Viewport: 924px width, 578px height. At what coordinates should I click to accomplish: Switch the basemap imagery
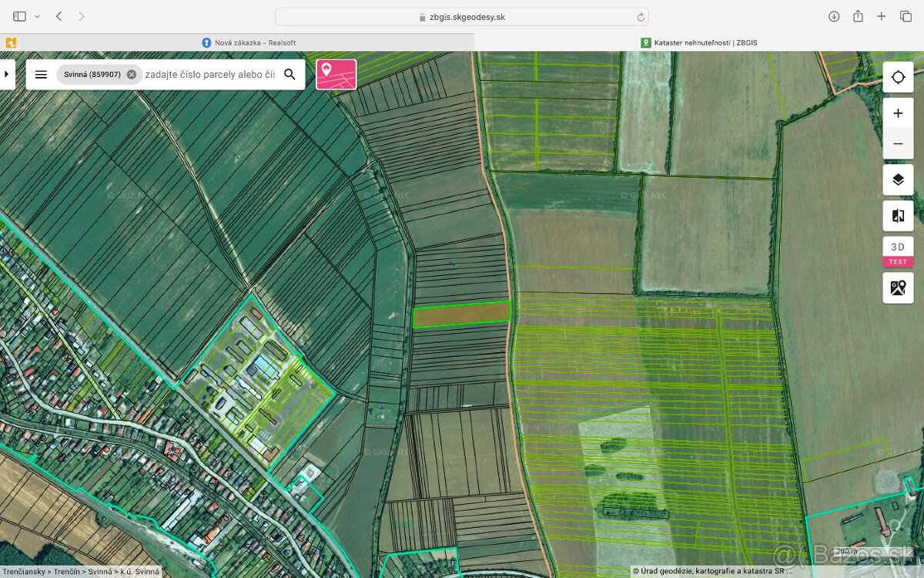898,287
